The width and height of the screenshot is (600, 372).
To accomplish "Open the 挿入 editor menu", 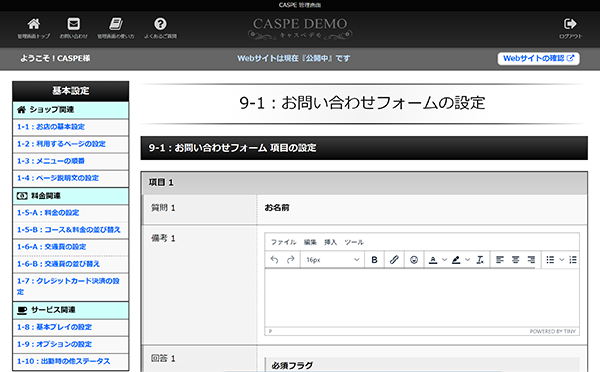I will (x=331, y=242).
